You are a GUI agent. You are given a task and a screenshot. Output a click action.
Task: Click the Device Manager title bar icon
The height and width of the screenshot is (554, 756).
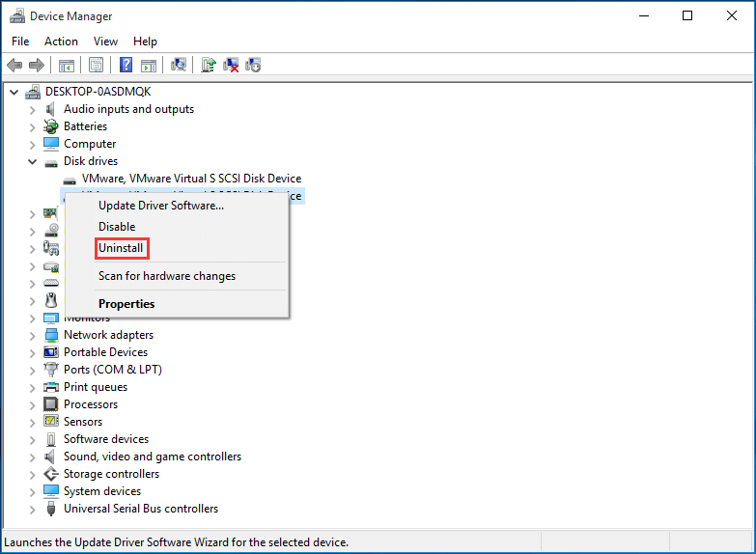pyautogui.click(x=17, y=15)
